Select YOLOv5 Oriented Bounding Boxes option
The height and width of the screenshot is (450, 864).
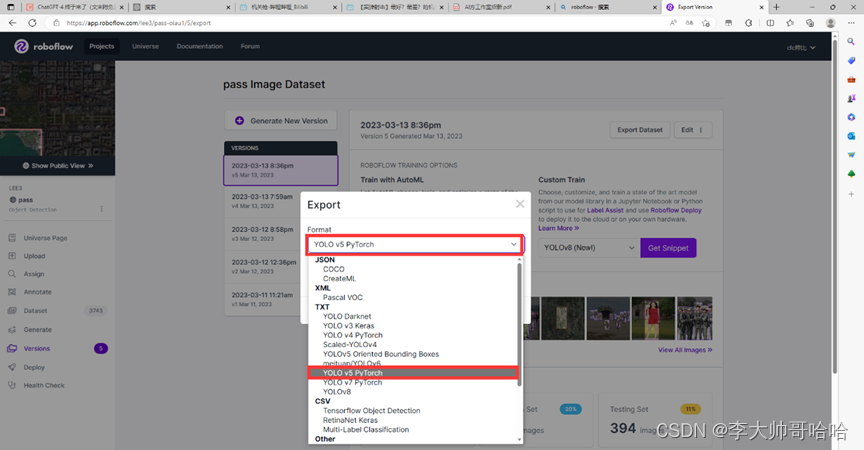tap(381, 354)
